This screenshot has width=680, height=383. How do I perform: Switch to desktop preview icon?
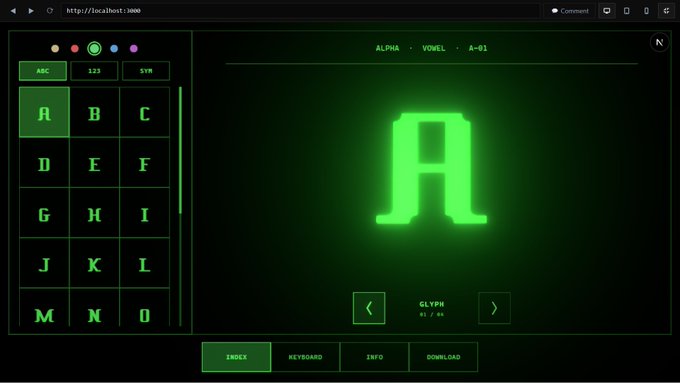[x=607, y=11]
